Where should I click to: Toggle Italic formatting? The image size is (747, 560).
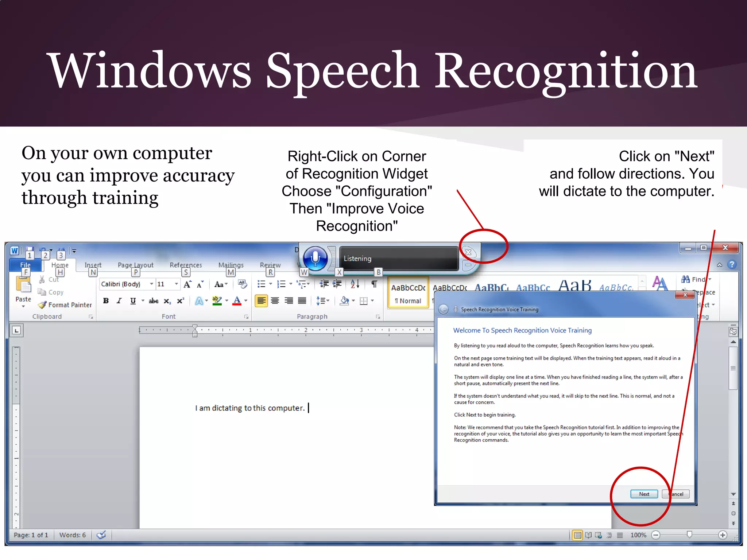(x=119, y=301)
